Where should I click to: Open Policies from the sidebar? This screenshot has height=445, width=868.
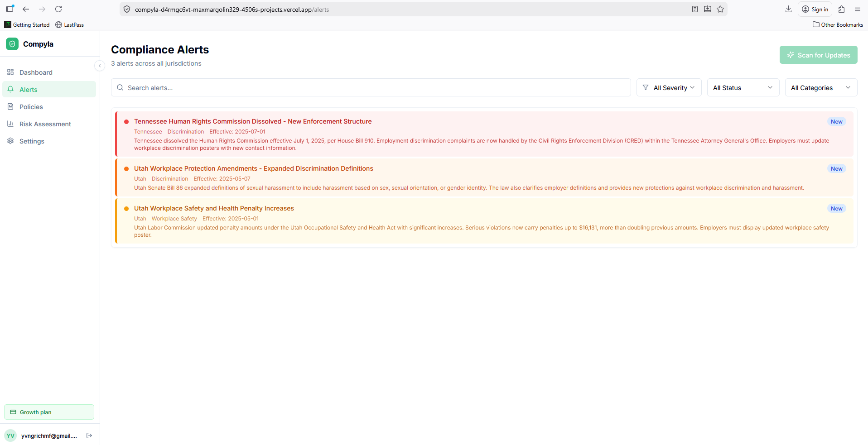[49, 107]
